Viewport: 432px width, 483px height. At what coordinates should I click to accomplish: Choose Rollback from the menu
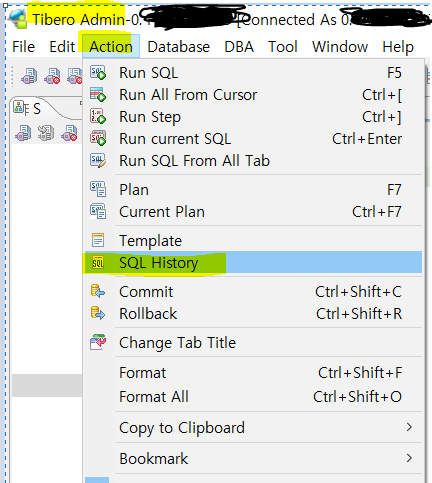click(253, 314)
